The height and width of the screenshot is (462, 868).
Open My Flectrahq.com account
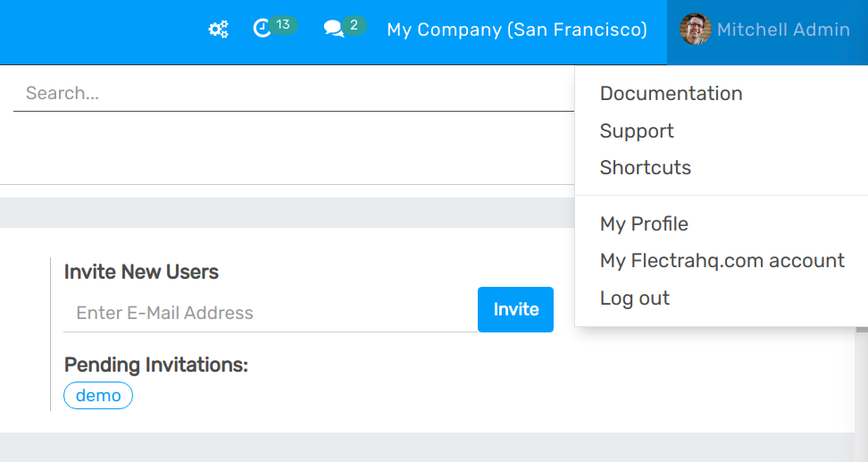(722, 261)
